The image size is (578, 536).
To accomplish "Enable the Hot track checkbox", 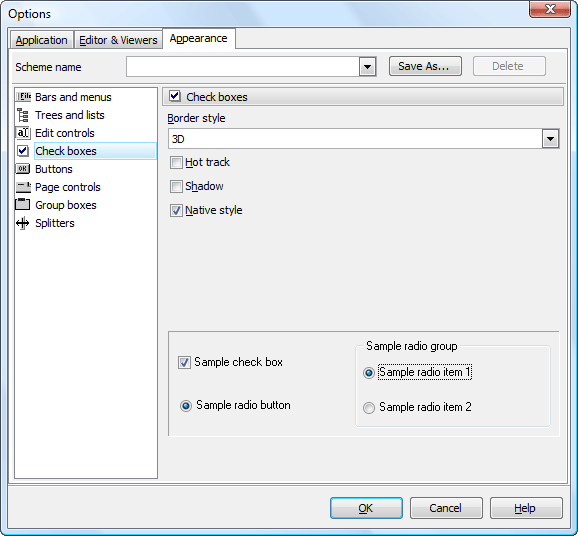I will 176,162.
